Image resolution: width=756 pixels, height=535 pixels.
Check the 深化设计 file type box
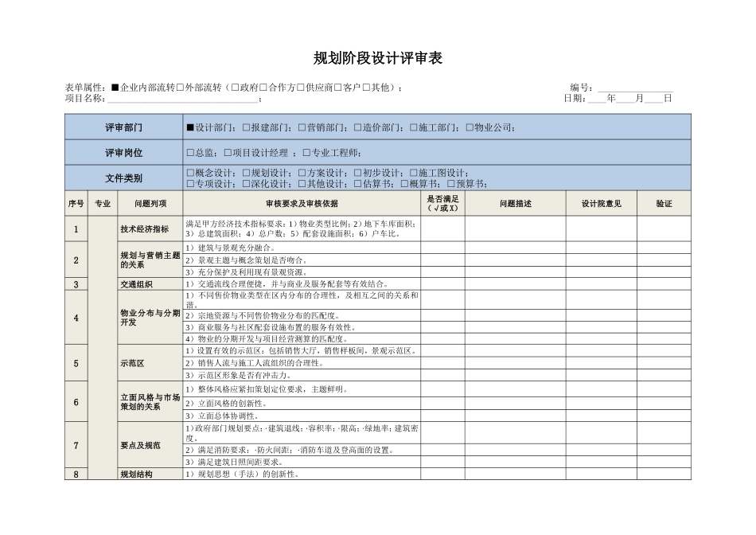click(247, 184)
